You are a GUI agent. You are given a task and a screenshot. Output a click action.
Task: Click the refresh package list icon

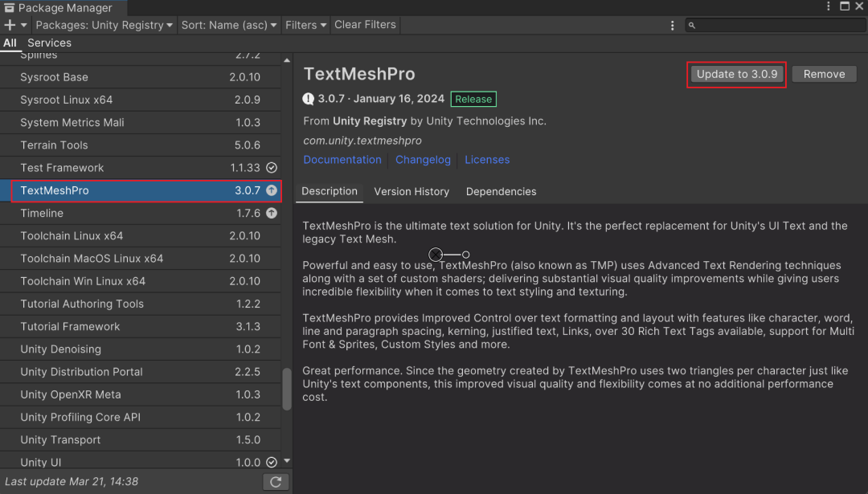[x=276, y=482]
